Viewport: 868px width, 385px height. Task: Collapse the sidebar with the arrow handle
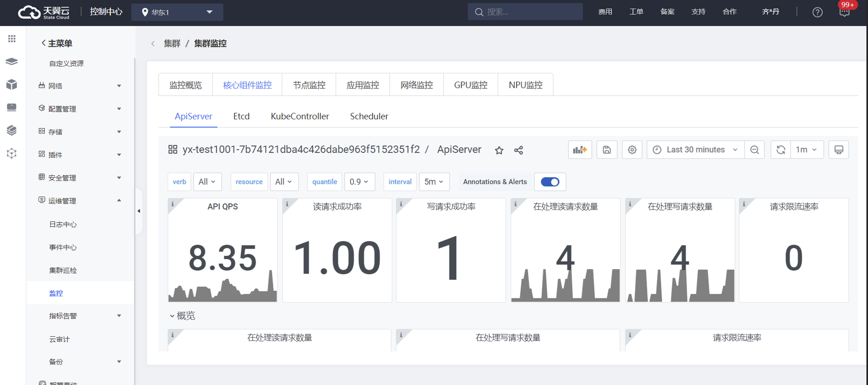[x=139, y=211]
